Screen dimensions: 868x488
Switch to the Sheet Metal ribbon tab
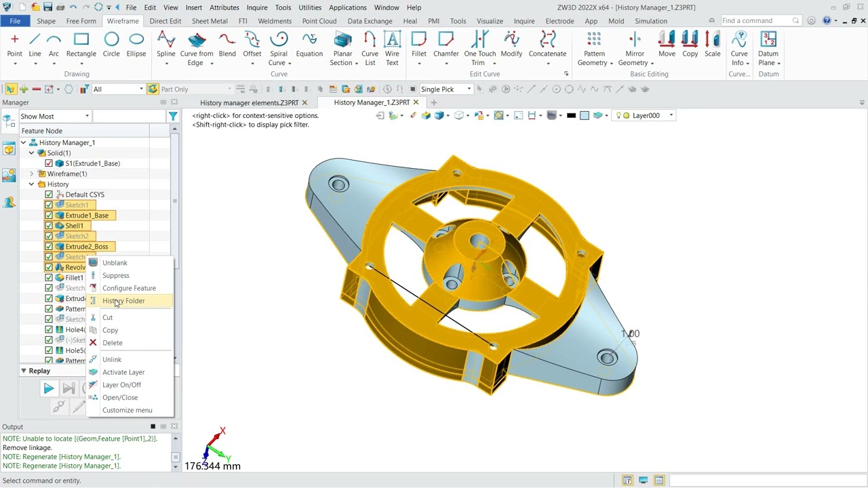click(210, 21)
